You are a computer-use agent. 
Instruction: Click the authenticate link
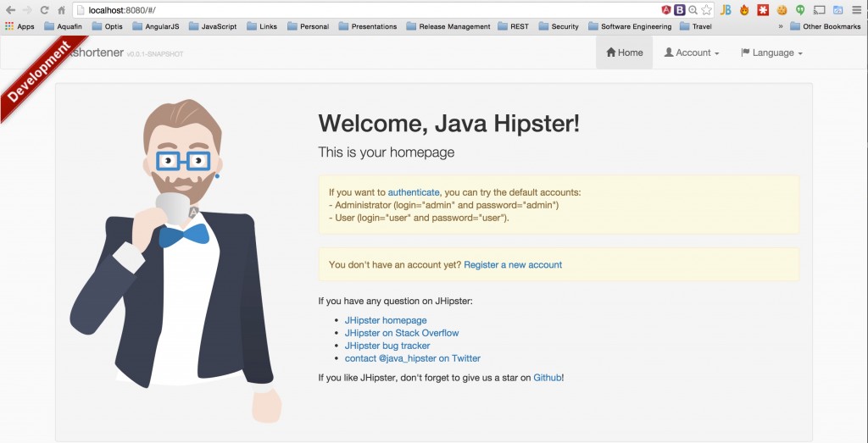tap(414, 192)
